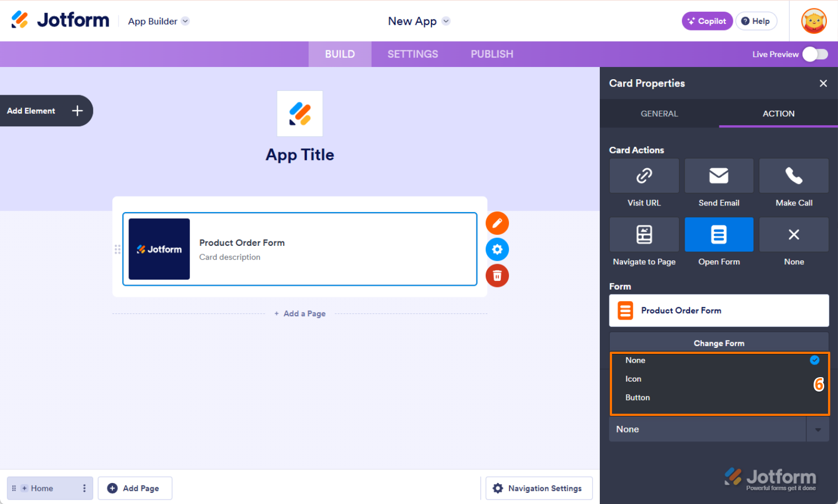
Task: Close the Card Properties panel
Action: [x=823, y=83]
